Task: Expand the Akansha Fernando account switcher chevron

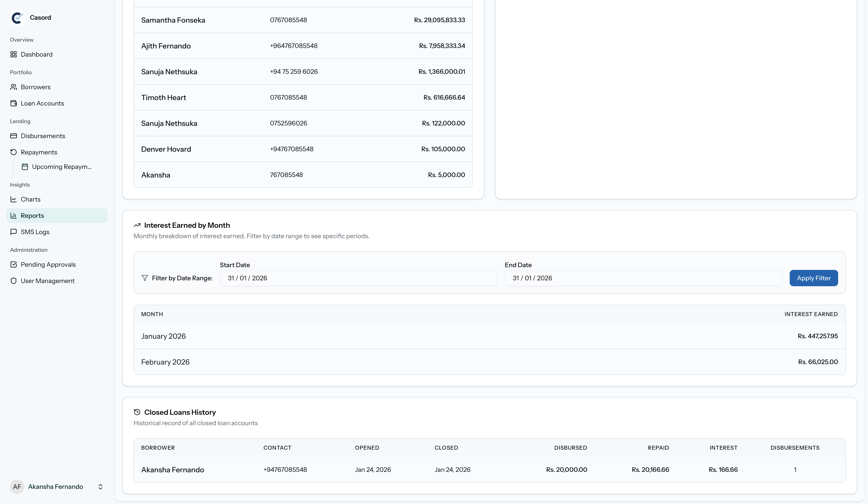Action: (100, 486)
